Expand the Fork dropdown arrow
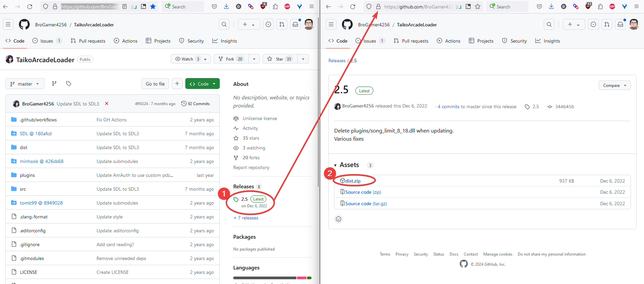The height and width of the screenshot is (284, 644). click(254, 59)
